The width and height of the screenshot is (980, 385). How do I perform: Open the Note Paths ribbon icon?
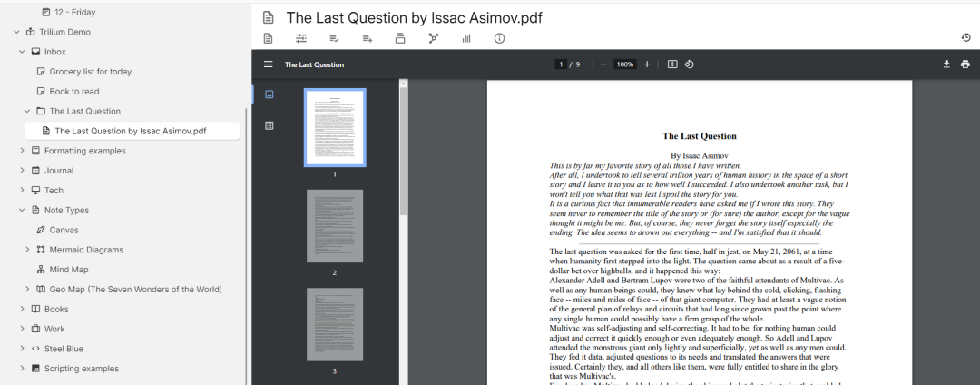(400, 38)
